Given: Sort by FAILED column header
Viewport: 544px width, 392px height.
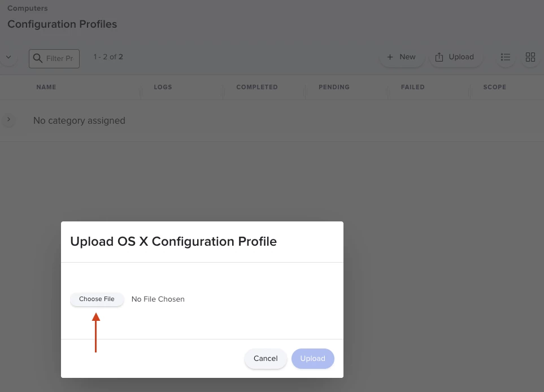Looking at the screenshot, I should 413,87.
